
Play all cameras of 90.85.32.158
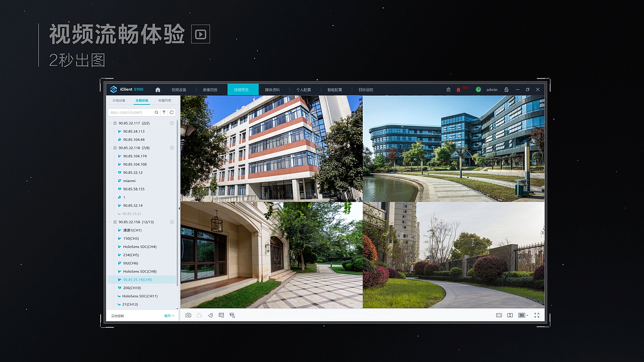[x=172, y=222]
